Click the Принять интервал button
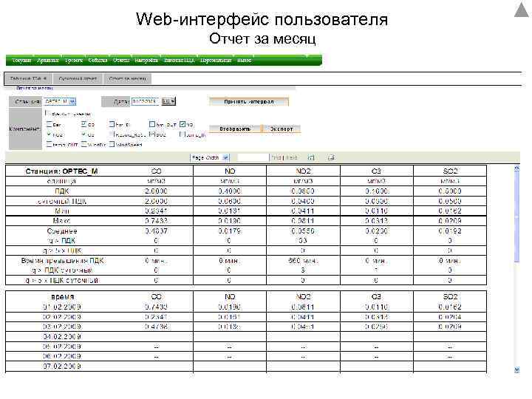This screenshot has height=399, width=532. point(249,101)
